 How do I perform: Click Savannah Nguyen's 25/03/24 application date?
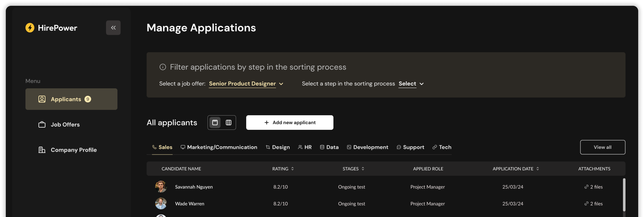point(513,187)
